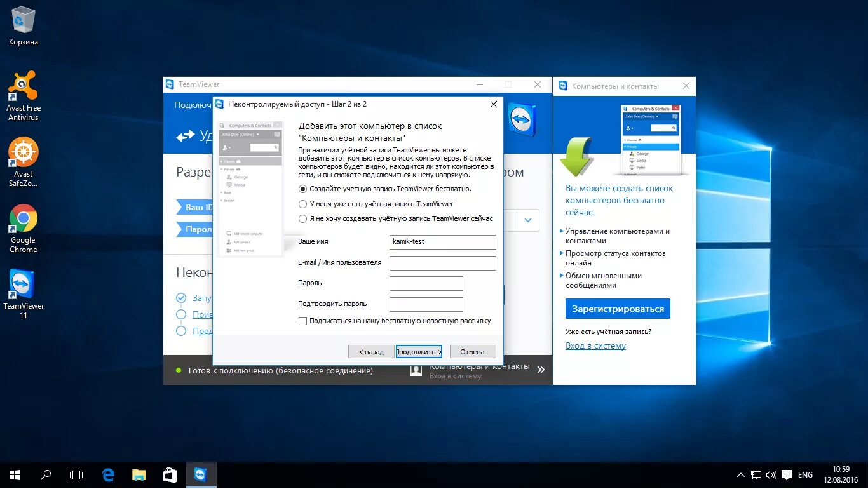Expand Computers and Contacts double-chevron in TeamViewer
Viewport: 868px width, 489px height.
pyautogui.click(x=541, y=370)
